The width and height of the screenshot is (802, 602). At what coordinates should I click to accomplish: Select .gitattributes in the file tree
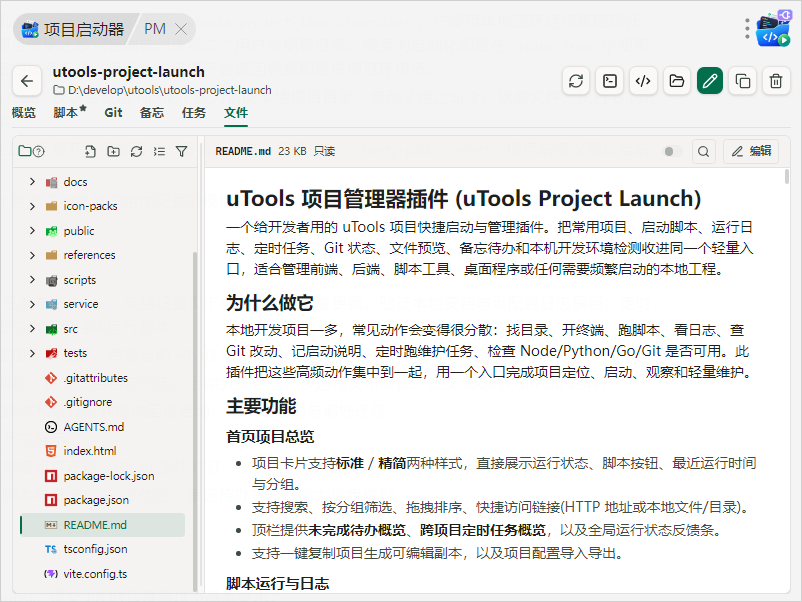tap(103, 378)
